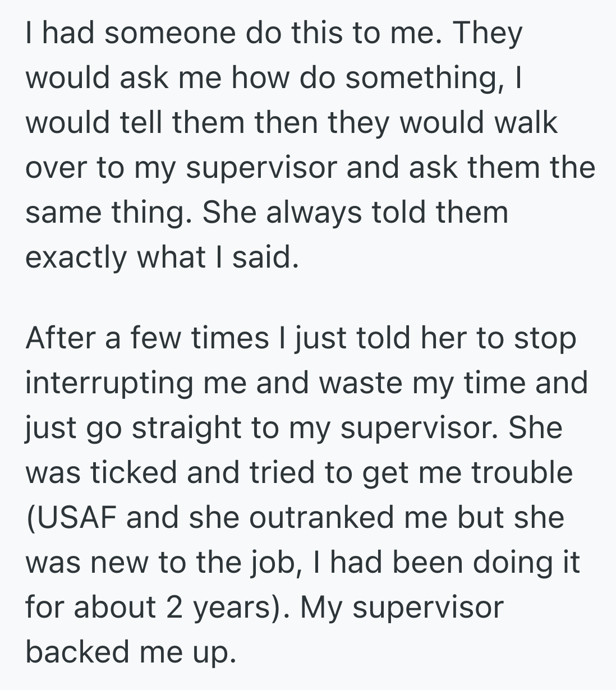This screenshot has height=690, width=616.
Task: Click the word "waste" in the text
Action: pos(368,383)
